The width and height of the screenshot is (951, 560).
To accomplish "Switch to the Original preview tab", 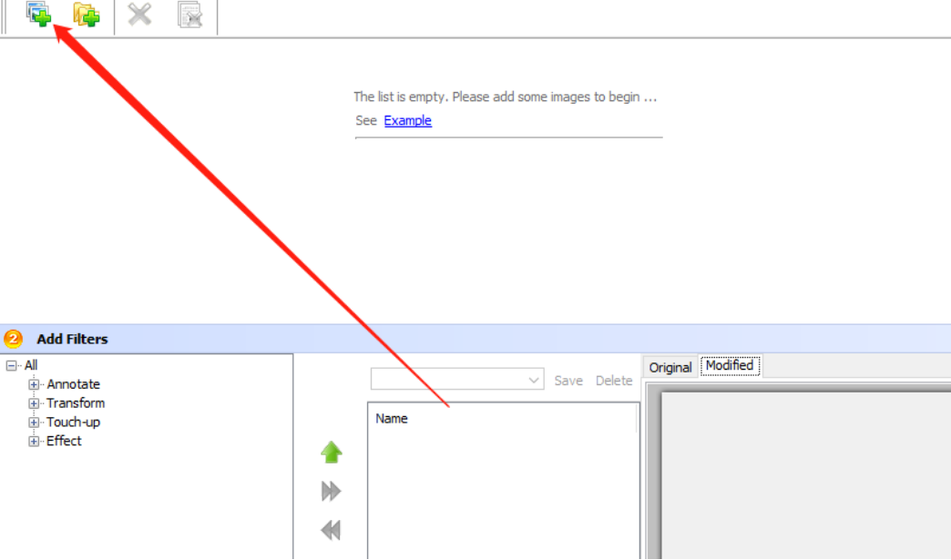I will click(670, 367).
